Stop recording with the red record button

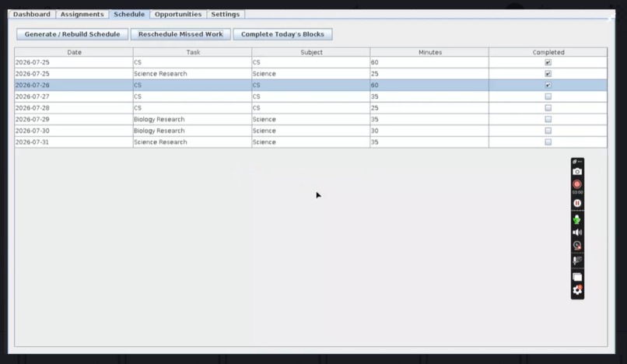[577, 184]
